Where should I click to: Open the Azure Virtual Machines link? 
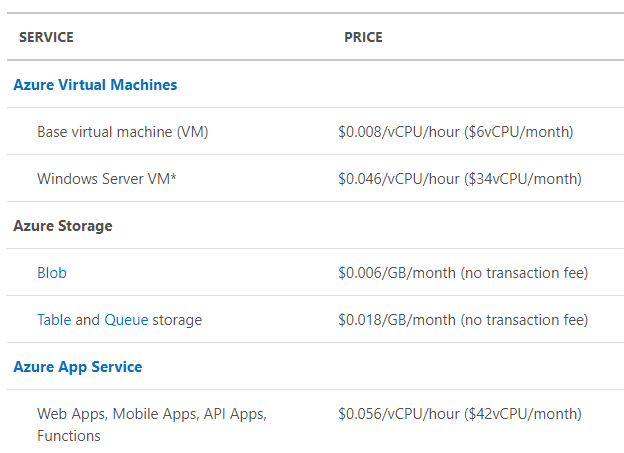coord(95,85)
